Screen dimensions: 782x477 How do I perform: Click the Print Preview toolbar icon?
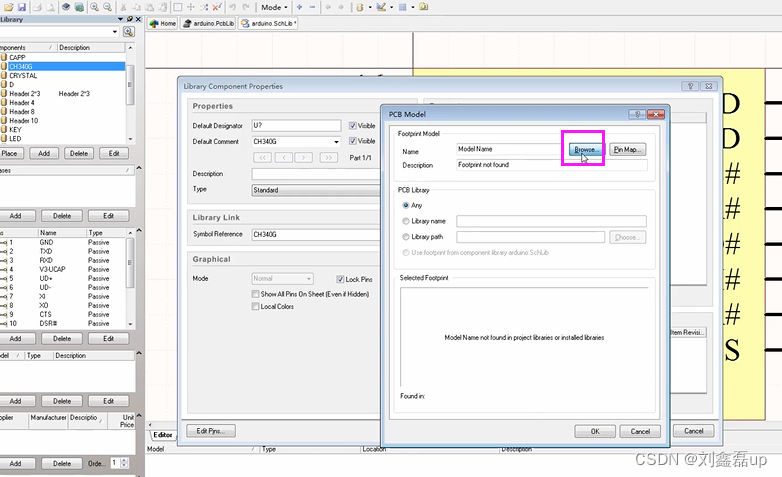pos(50,7)
